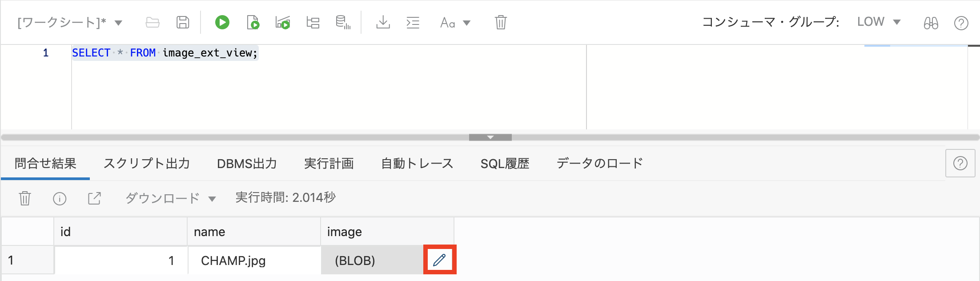Open the SQL履歴 tab

[505, 163]
